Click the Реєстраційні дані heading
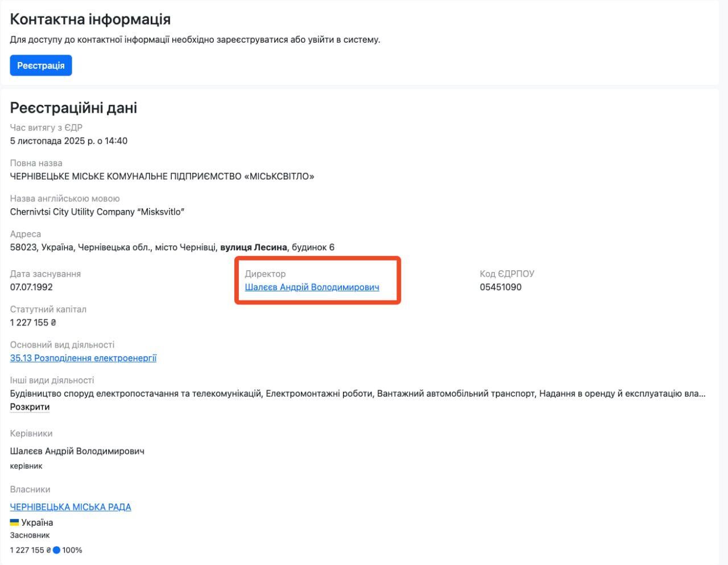 [x=73, y=108]
